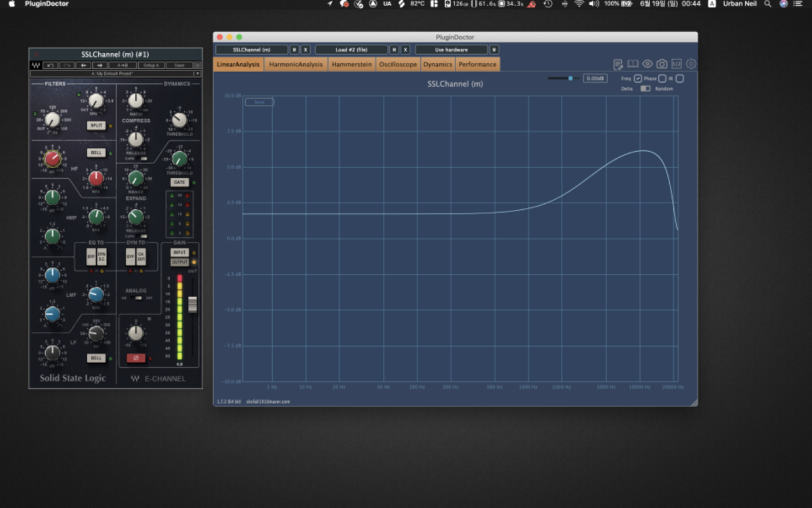Enable the Freq checkbox
This screenshot has width=812, height=508.
point(637,79)
